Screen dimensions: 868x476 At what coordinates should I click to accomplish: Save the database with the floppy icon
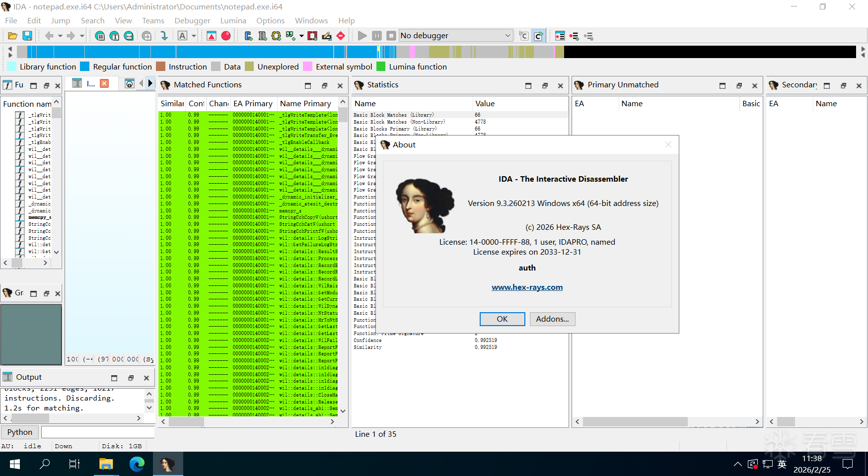(x=27, y=36)
